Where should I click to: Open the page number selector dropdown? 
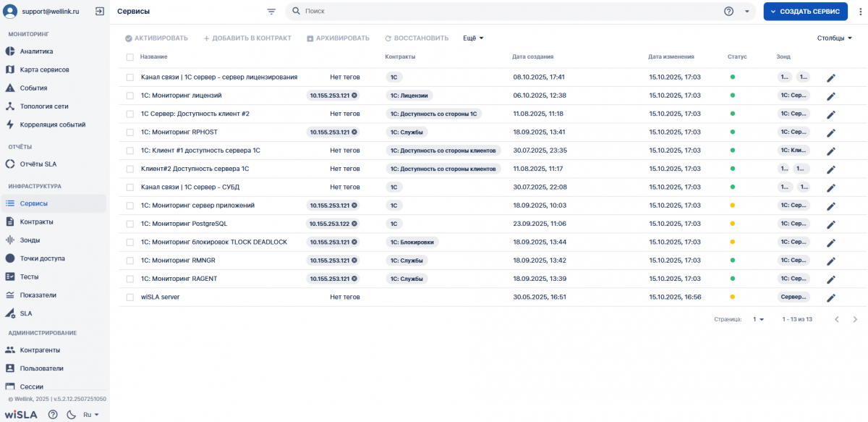pos(758,319)
